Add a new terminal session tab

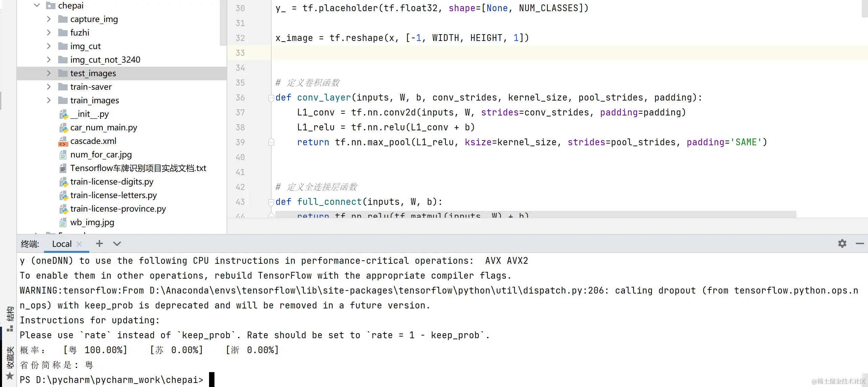(99, 243)
